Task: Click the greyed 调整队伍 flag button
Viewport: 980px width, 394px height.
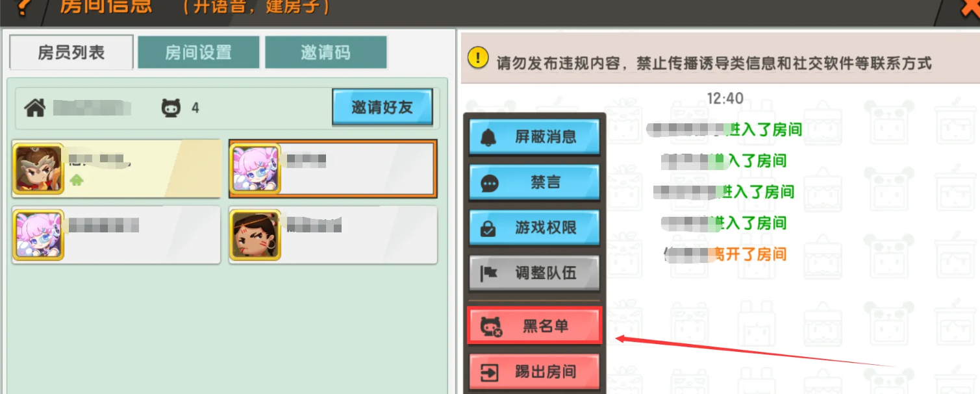Action: [x=534, y=273]
